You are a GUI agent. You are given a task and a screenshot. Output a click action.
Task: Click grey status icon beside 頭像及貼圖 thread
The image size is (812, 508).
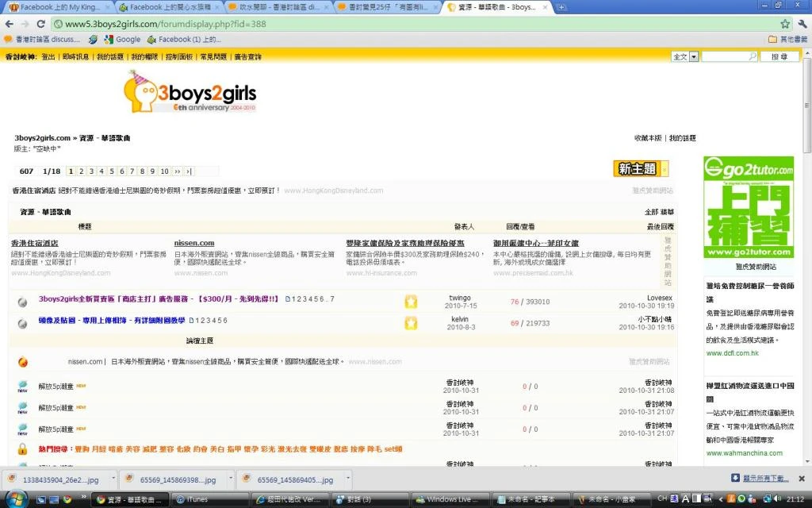tap(22, 324)
